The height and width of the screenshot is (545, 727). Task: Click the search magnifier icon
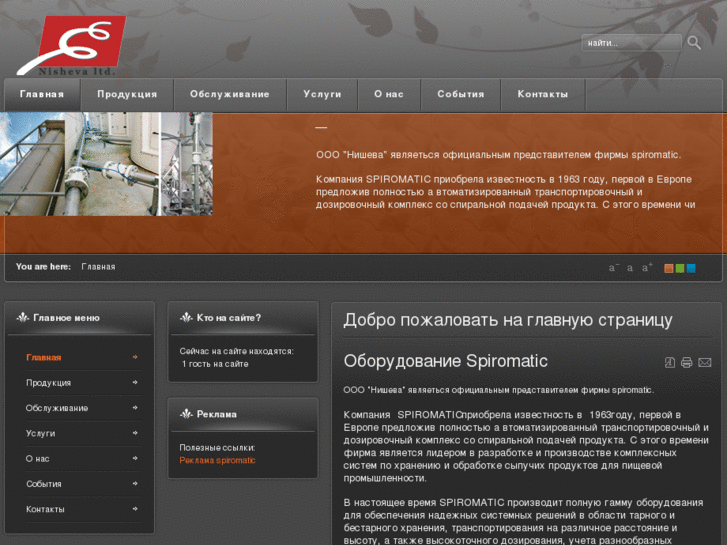pos(694,43)
